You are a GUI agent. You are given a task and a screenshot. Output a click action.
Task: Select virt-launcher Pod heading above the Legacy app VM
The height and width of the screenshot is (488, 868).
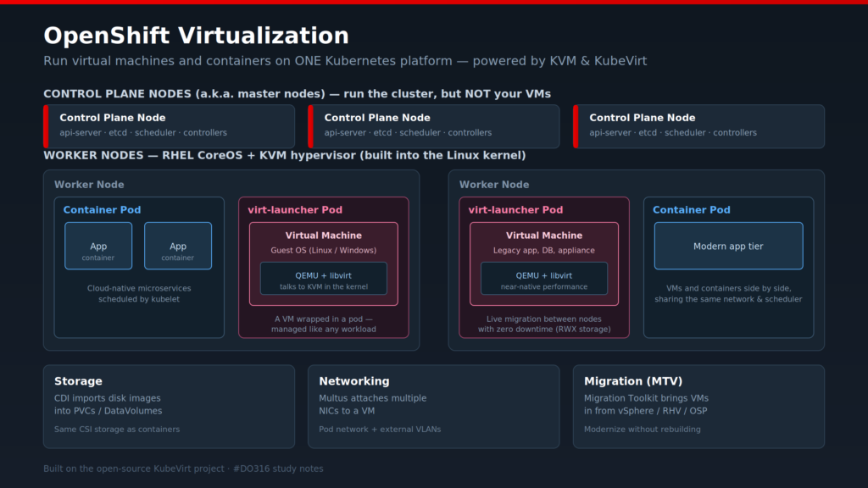point(515,210)
